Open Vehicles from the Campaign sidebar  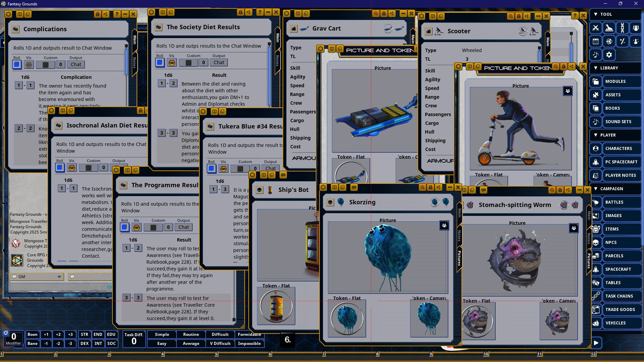coord(616,323)
